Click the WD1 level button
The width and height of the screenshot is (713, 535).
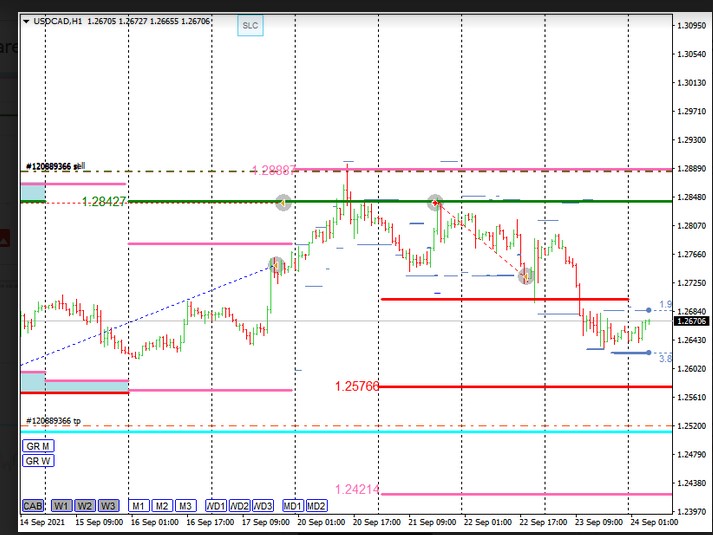(x=217, y=505)
